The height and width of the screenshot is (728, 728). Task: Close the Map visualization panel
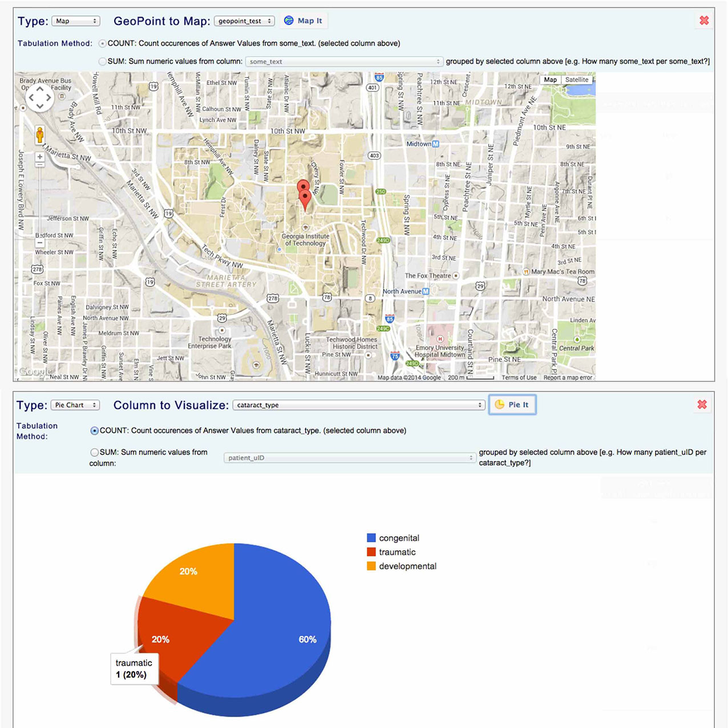[704, 21]
